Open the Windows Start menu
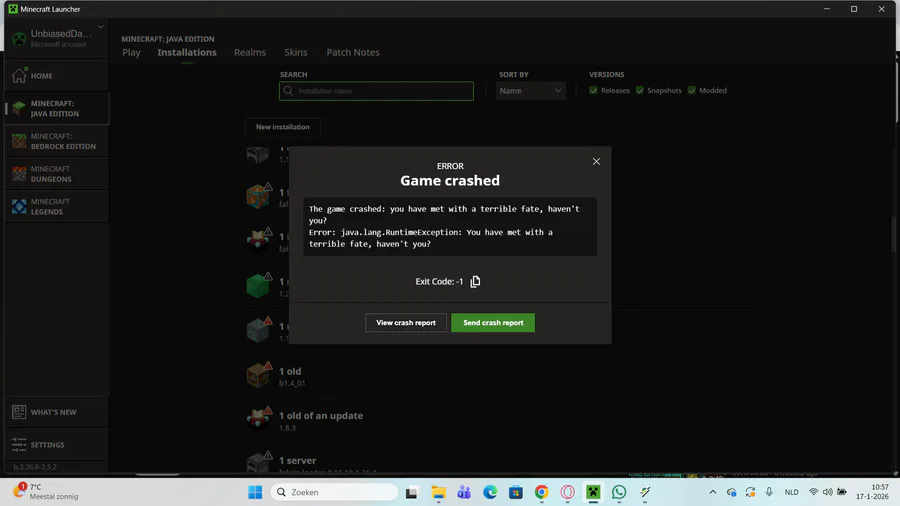 255,492
